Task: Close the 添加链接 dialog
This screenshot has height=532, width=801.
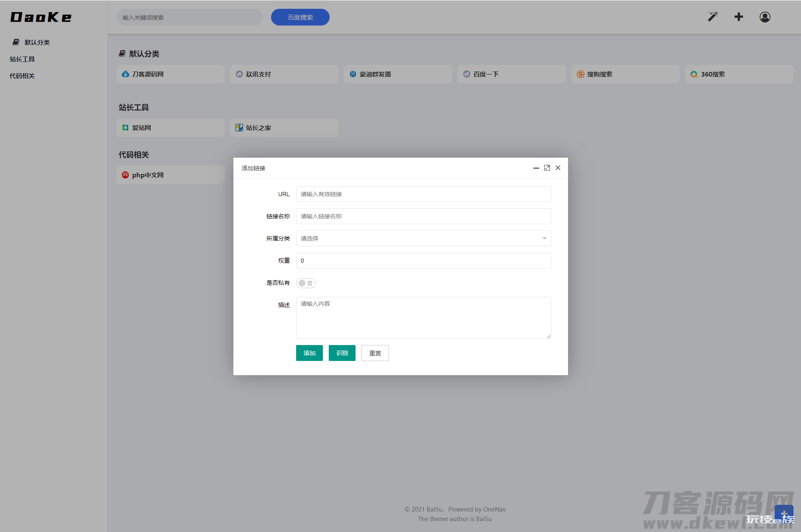Action: [558, 168]
